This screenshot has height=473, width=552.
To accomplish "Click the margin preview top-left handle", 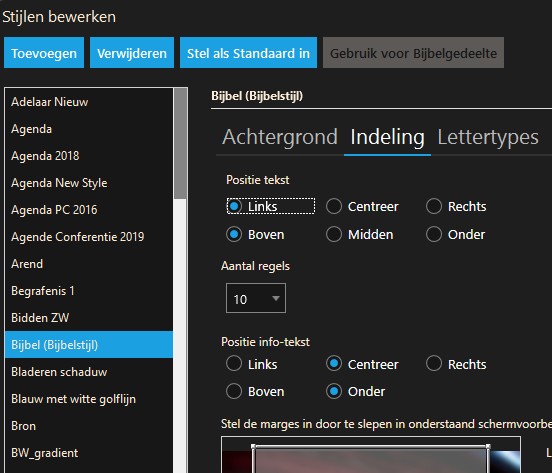I will click(253, 446).
